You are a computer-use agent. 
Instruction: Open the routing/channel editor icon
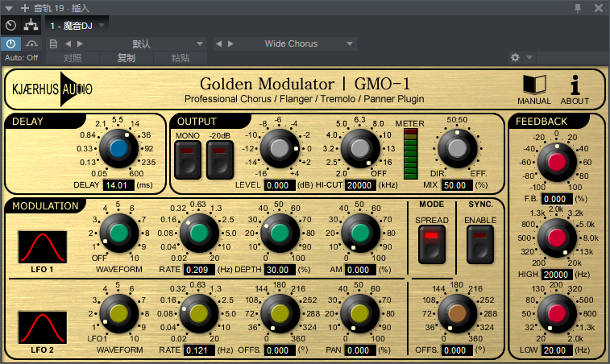(31, 26)
